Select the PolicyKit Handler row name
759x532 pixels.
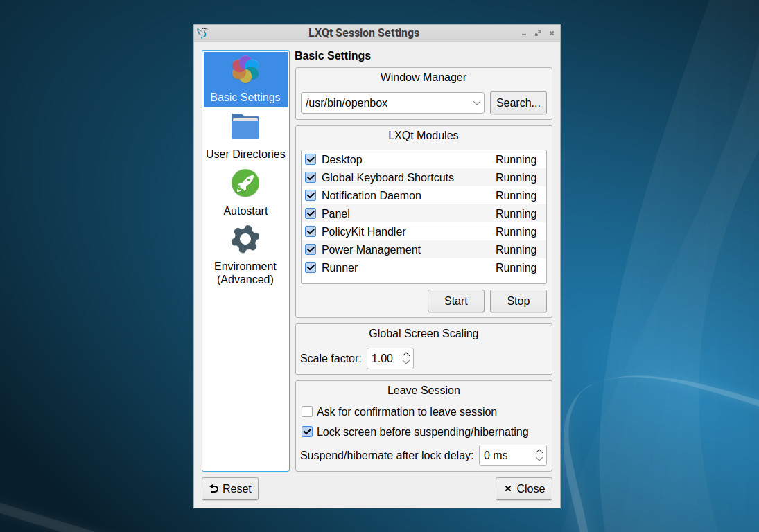[x=363, y=231]
